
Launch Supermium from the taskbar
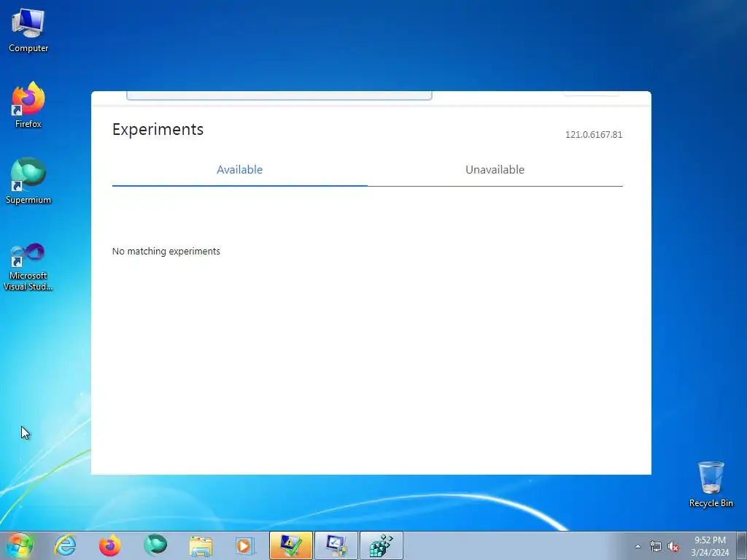(155, 545)
